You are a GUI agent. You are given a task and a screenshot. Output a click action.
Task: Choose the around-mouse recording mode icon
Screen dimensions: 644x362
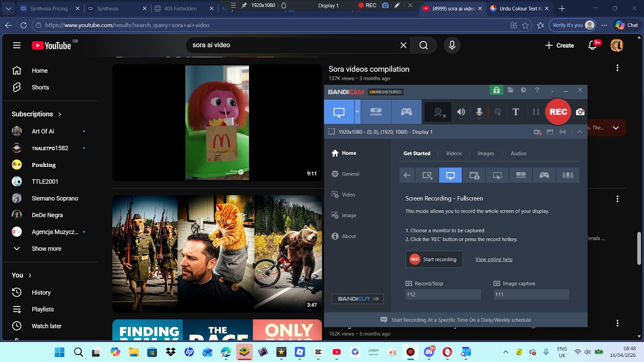pos(497,175)
